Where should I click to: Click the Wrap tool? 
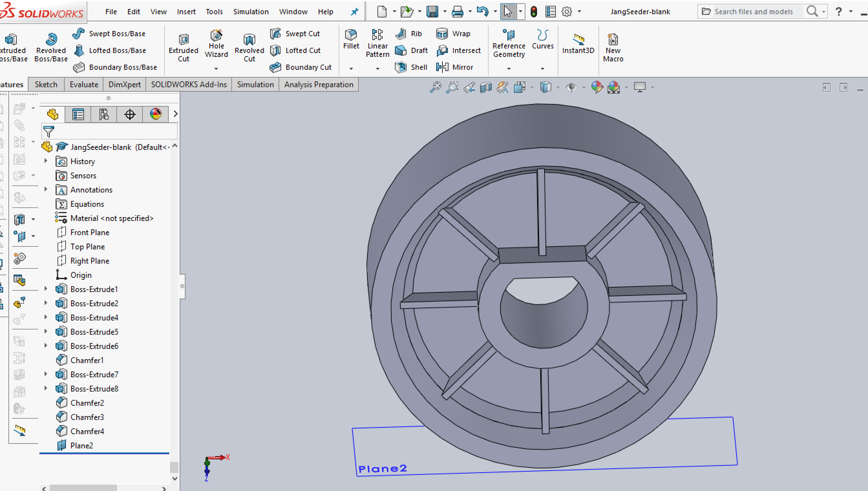click(x=453, y=33)
